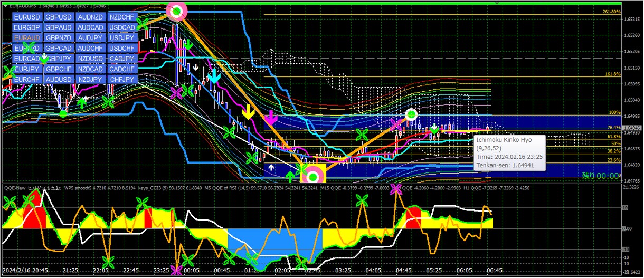Click the current price label 1.64946
The height and width of the screenshot is (278, 644).
(x=631, y=128)
